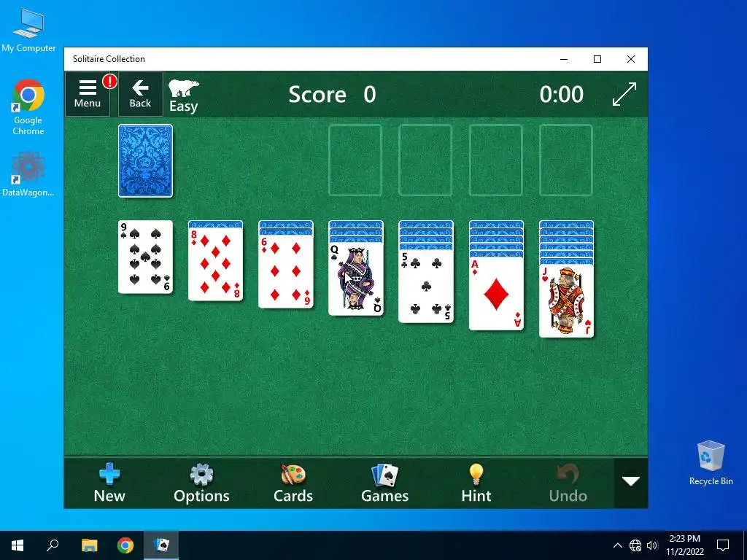Open Options gear in bottom toolbar

(201, 483)
